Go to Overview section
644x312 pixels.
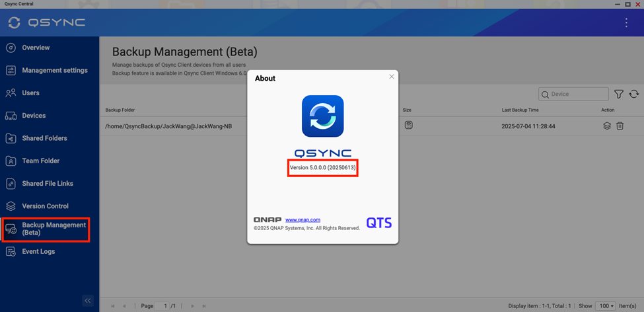[x=36, y=48]
